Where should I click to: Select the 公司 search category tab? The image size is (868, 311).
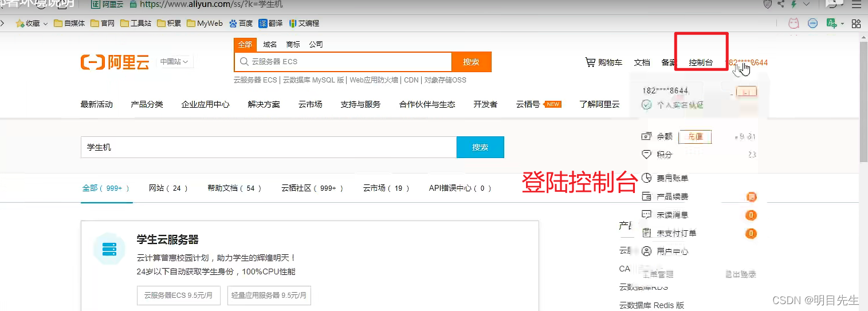pos(316,44)
